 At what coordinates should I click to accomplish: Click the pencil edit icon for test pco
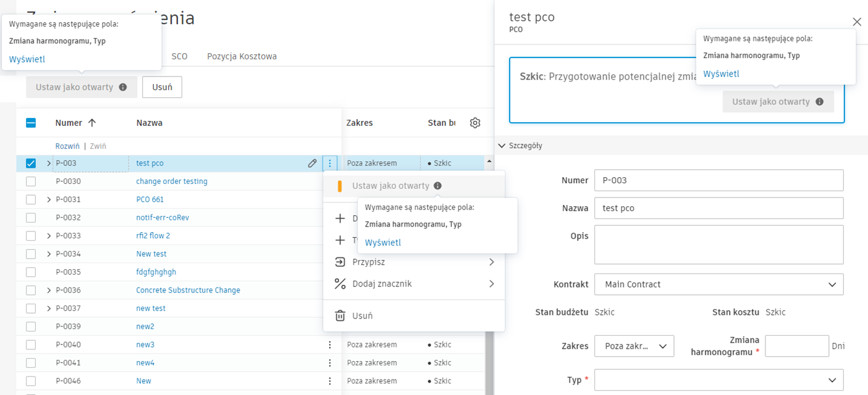(312, 164)
